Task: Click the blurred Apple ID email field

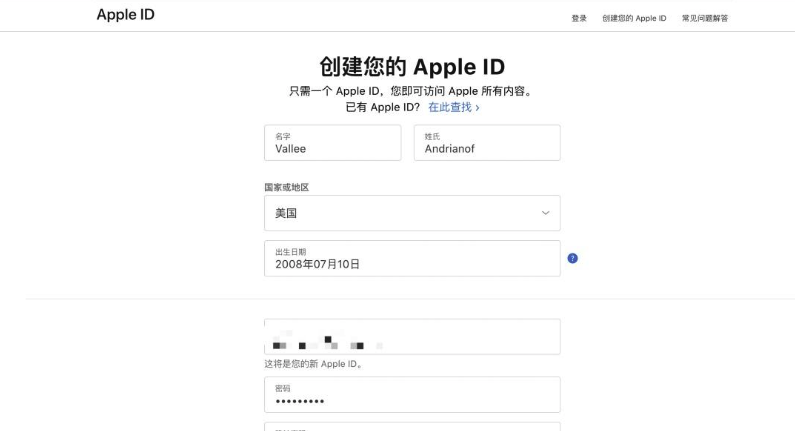Action: click(411, 337)
